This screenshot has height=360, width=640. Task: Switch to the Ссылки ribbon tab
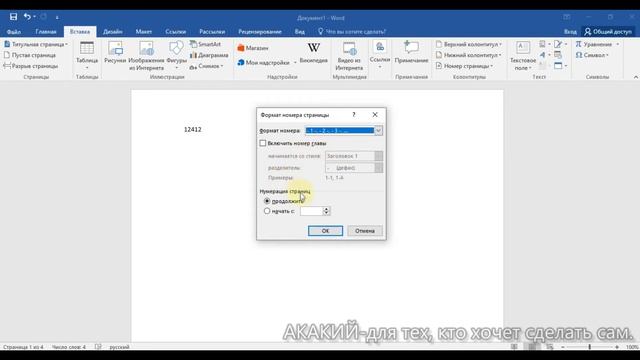[x=176, y=31]
